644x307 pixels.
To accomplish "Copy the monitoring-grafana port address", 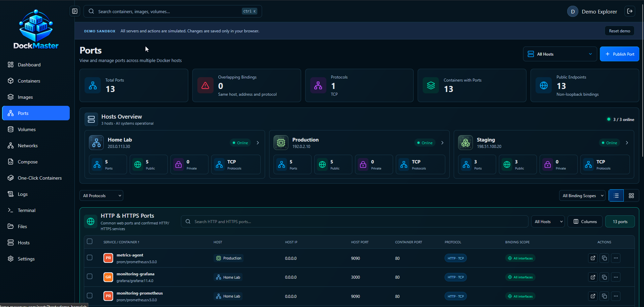I will [x=604, y=277].
